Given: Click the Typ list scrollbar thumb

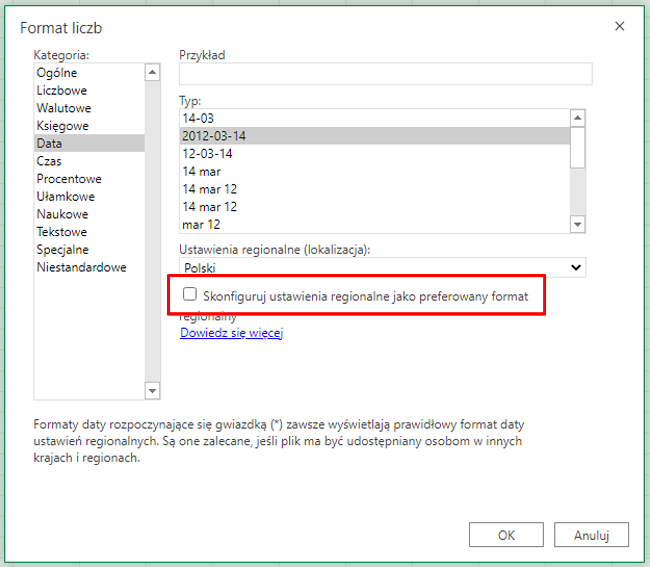Looking at the screenshot, I should pyautogui.click(x=577, y=148).
